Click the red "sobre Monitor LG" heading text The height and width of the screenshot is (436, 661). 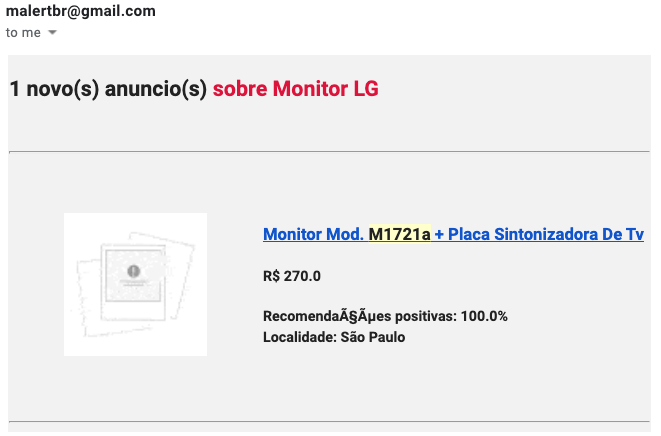click(x=295, y=89)
